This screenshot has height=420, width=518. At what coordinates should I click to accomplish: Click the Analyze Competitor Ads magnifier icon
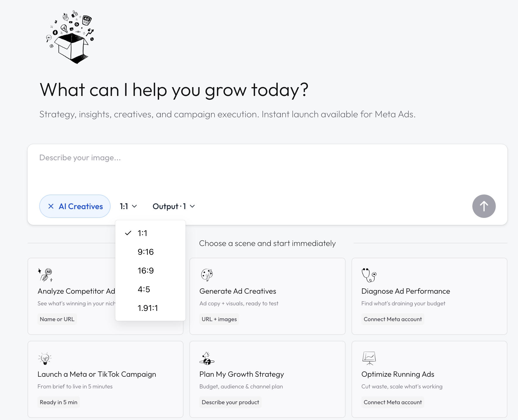tap(45, 275)
